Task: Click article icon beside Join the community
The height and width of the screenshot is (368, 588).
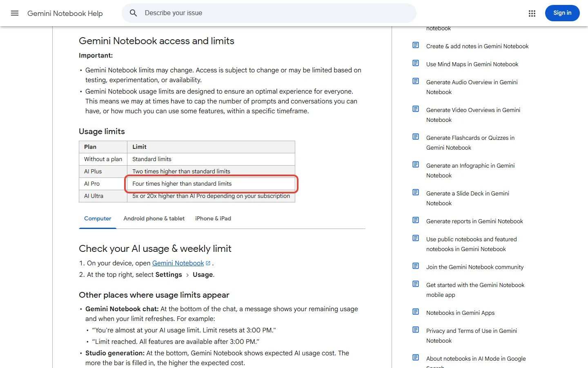Action: [x=416, y=266]
